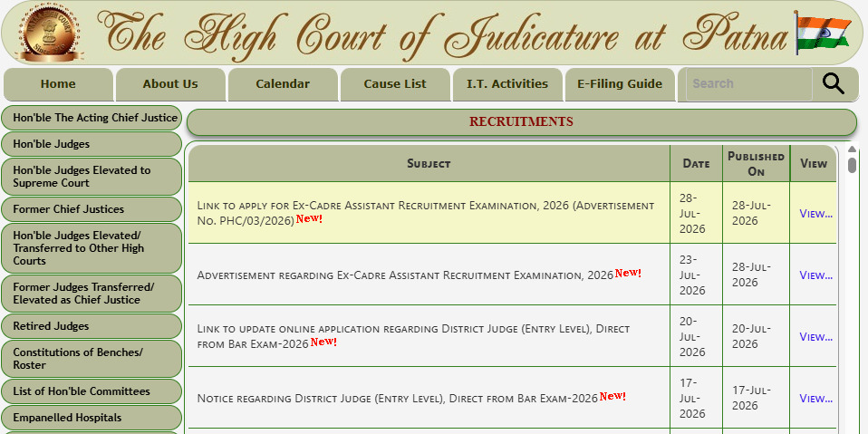Open the Home menu
868x434 pixels.
58,84
